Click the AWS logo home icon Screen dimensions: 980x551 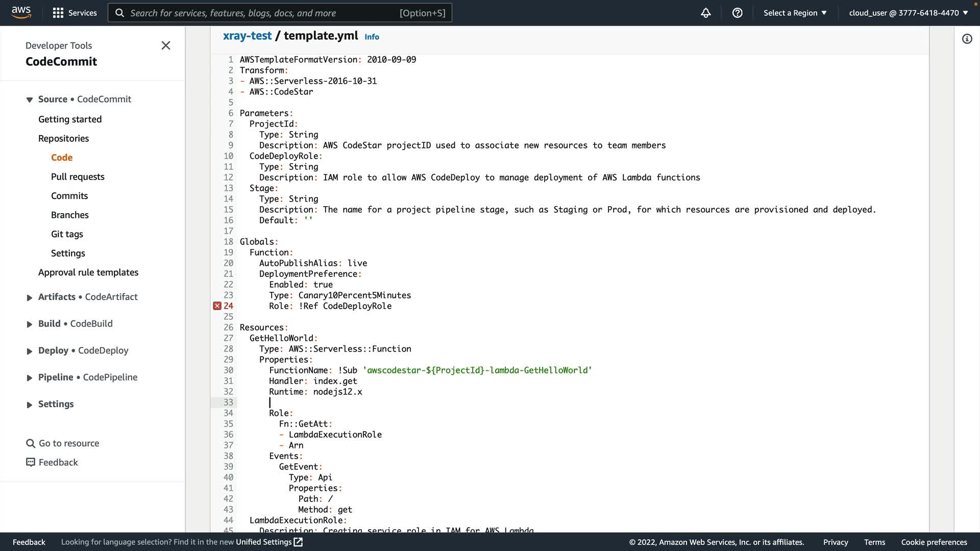click(21, 12)
